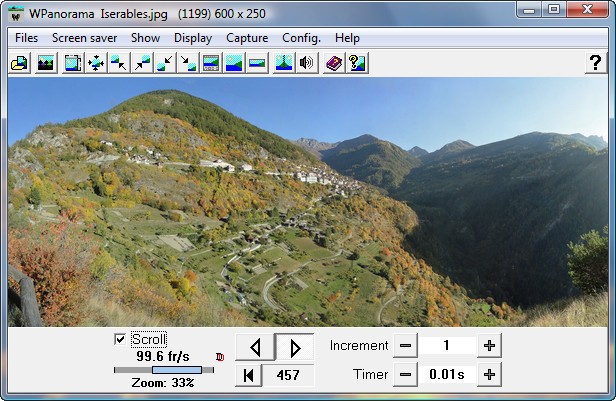This screenshot has height=401, width=616.
Task: Decrease Timer with the minus button
Action: click(x=405, y=375)
